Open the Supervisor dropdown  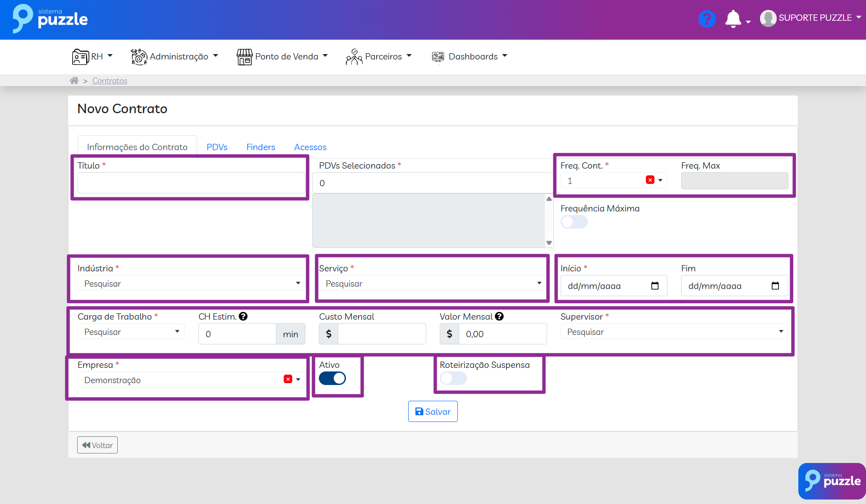674,332
